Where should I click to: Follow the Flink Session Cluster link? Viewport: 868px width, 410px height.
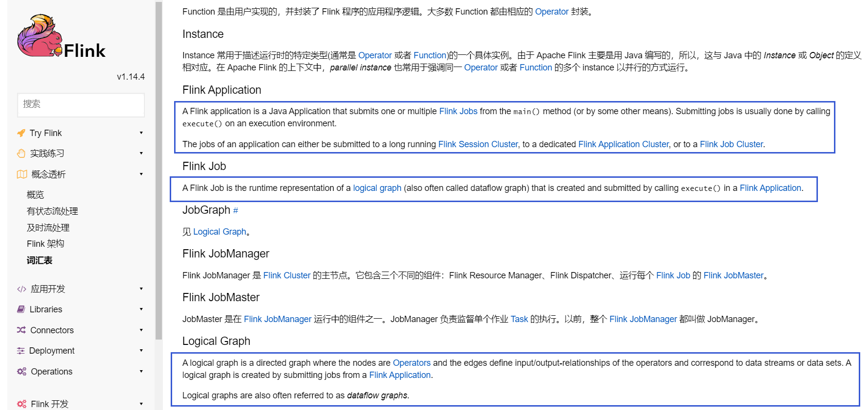point(478,144)
